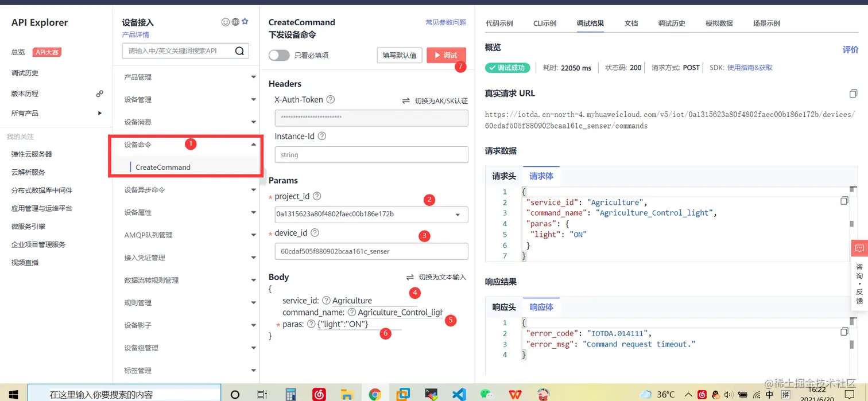This screenshot has width=868, height=401.
Task: Click Windows taskbar search box
Action: [124, 394]
